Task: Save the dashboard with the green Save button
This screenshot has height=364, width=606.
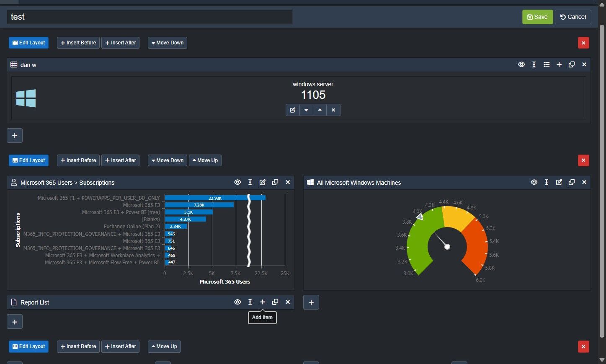Action: coord(537,17)
